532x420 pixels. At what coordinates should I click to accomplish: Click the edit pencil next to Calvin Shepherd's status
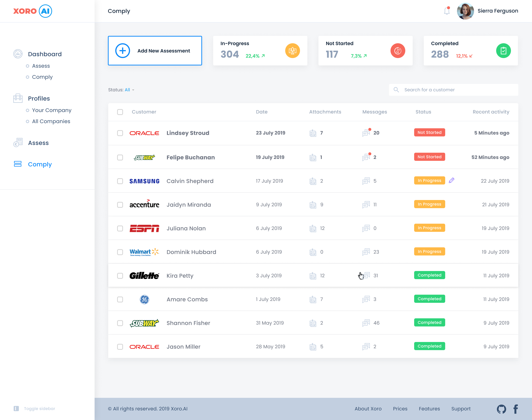(x=452, y=180)
